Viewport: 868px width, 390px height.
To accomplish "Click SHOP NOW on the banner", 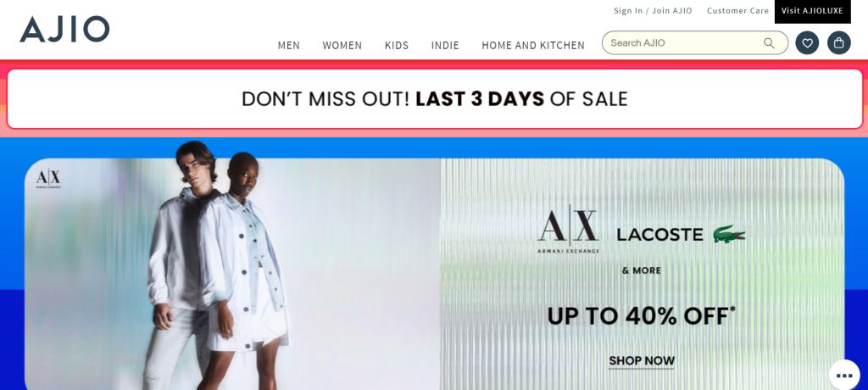I will click(x=642, y=361).
